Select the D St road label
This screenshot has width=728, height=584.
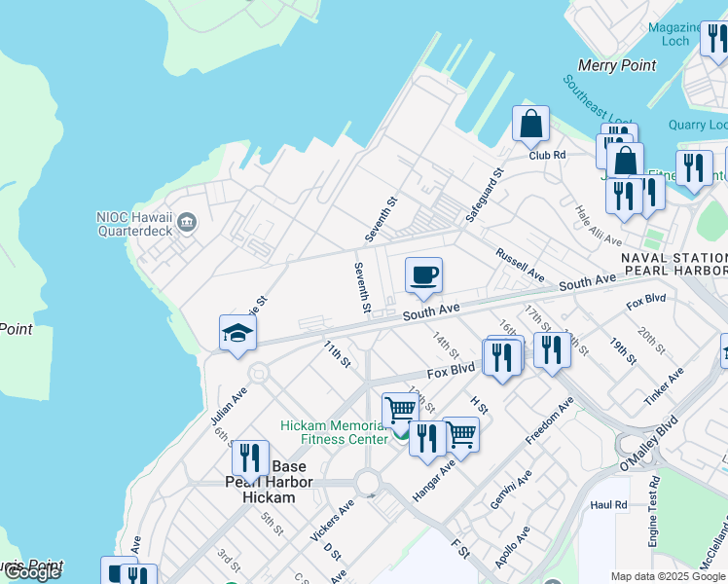(333, 552)
